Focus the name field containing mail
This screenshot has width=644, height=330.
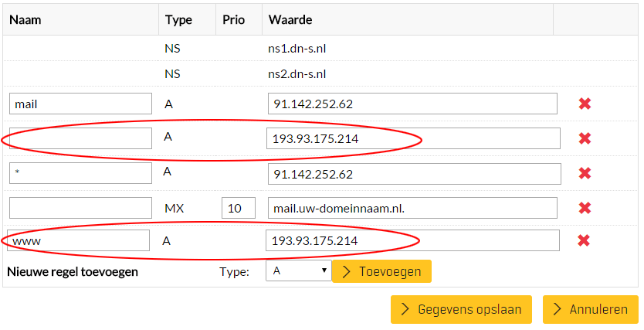pyautogui.click(x=80, y=104)
